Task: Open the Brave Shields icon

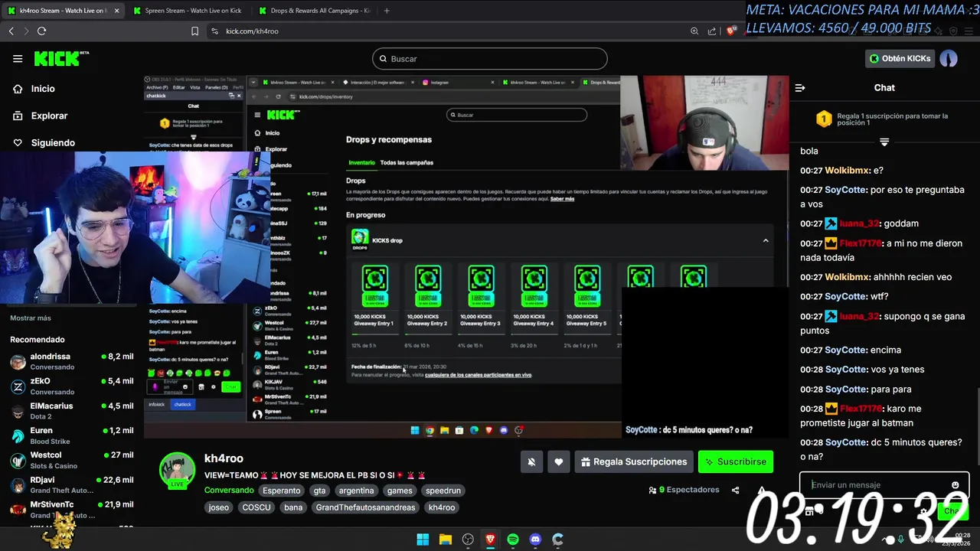Action: 731,31
